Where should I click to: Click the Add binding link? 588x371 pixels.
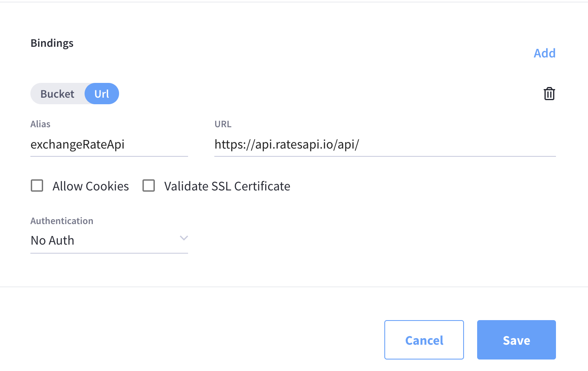click(x=544, y=53)
